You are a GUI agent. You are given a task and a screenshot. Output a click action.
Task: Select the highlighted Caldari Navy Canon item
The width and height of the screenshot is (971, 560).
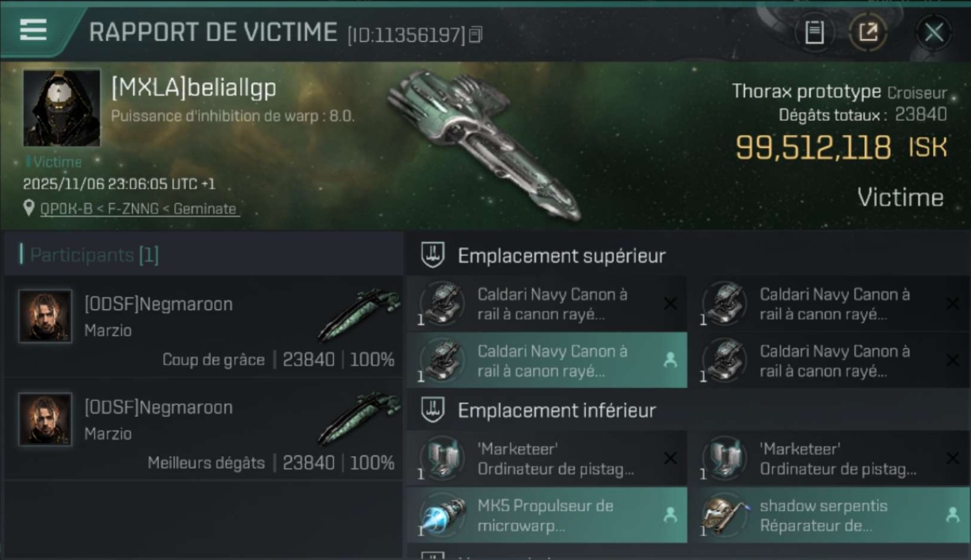547,361
